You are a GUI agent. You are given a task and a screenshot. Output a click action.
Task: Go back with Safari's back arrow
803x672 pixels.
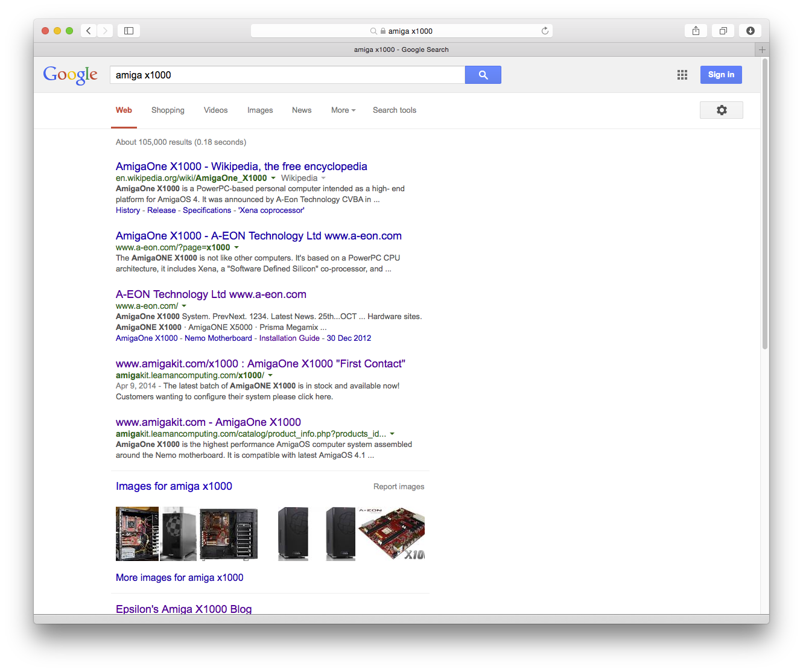(88, 31)
